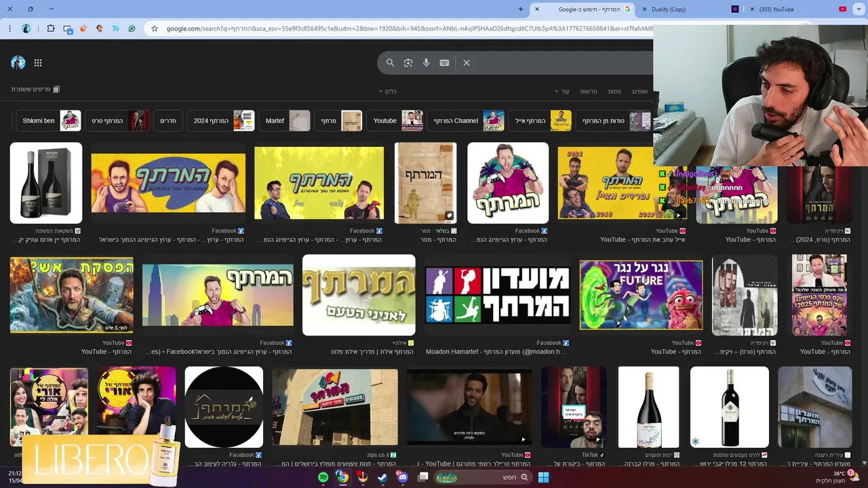Select the המרתף סרט suggestion chip
The height and width of the screenshot is (488, 868).
pyautogui.click(x=117, y=121)
